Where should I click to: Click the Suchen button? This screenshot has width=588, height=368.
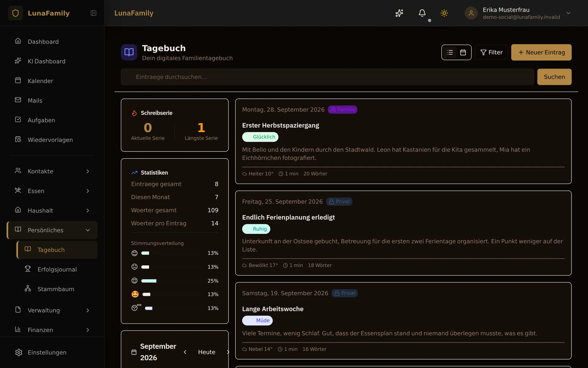[554, 77]
